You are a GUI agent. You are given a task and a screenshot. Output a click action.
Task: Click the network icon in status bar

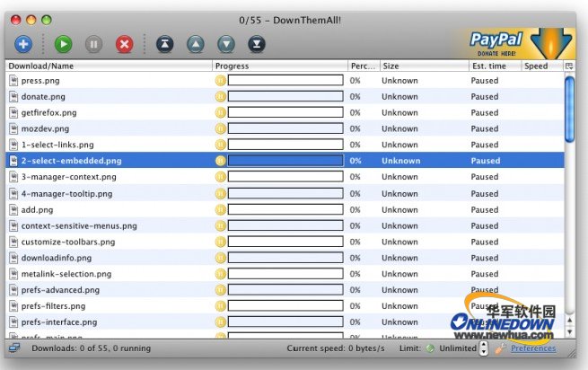pos(14,348)
